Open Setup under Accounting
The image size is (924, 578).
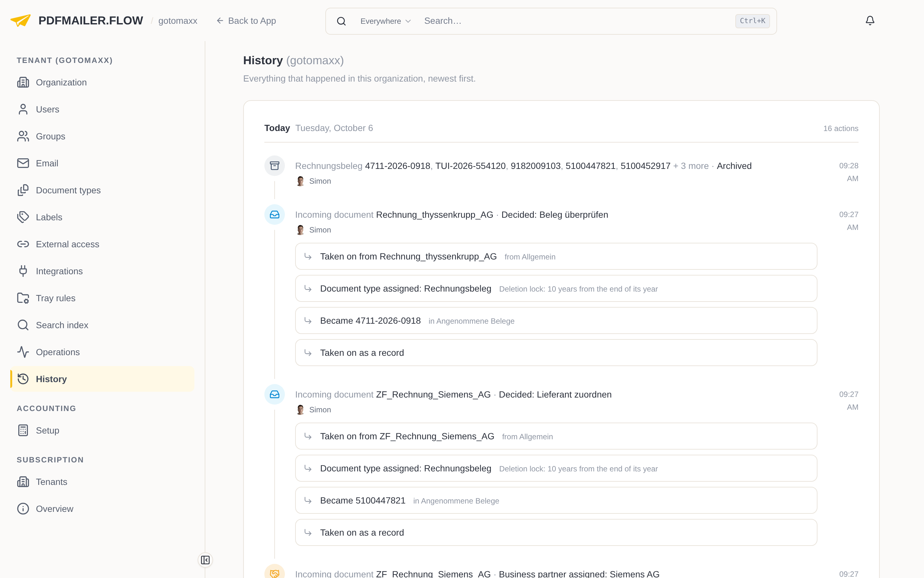click(102, 430)
